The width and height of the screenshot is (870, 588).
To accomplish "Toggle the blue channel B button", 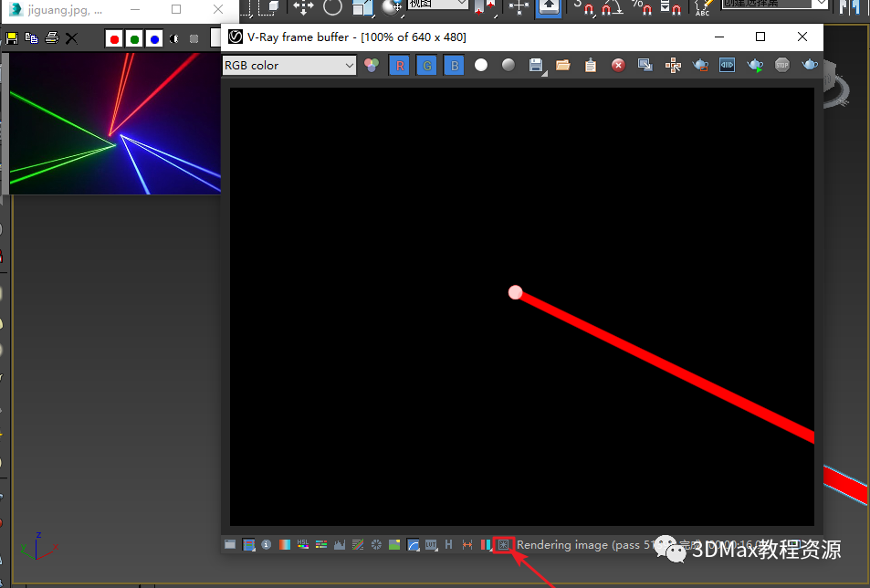I will point(454,66).
